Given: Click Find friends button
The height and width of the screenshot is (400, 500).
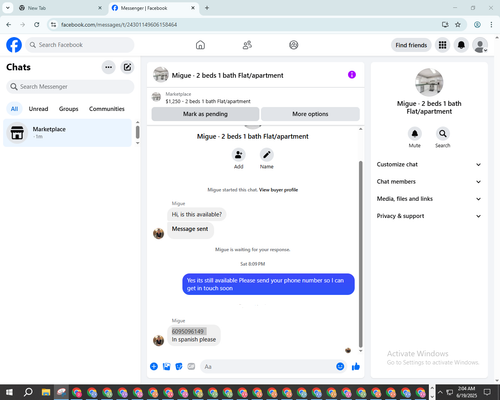Looking at the screenshot, I should click(x=411, y=45).
